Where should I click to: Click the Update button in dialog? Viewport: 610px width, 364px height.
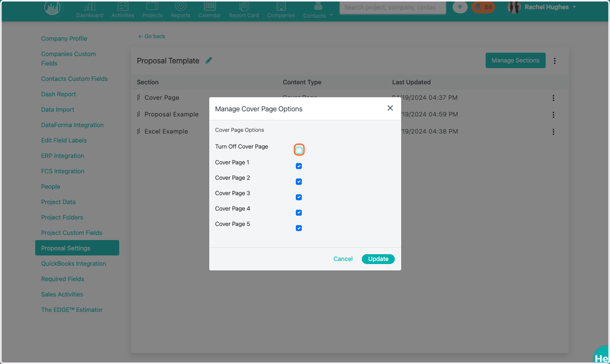click(x=378, y=259)
